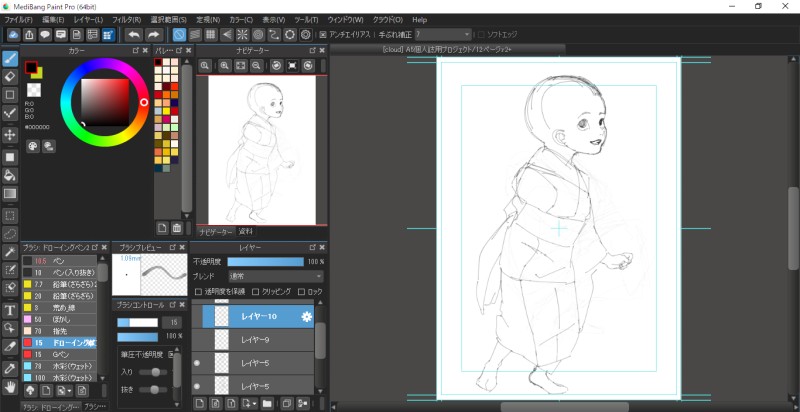Select the Text tool
Screen dimensions: 800x412
click(10, 310)
